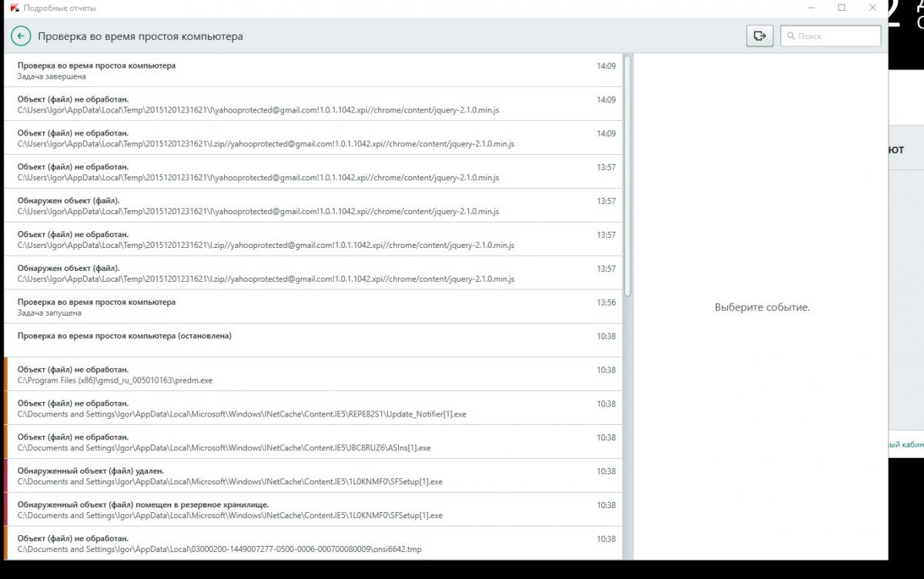Click page title Проверка во время простоя компьютера
Viewport: 924px width, 579px height.
click(140, 36)
